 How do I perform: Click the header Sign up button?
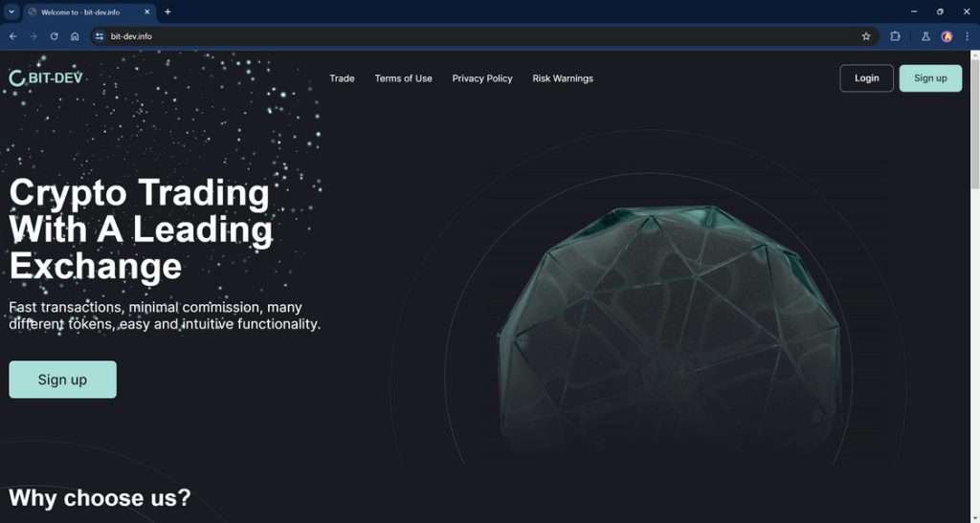[x=930, y=78]
